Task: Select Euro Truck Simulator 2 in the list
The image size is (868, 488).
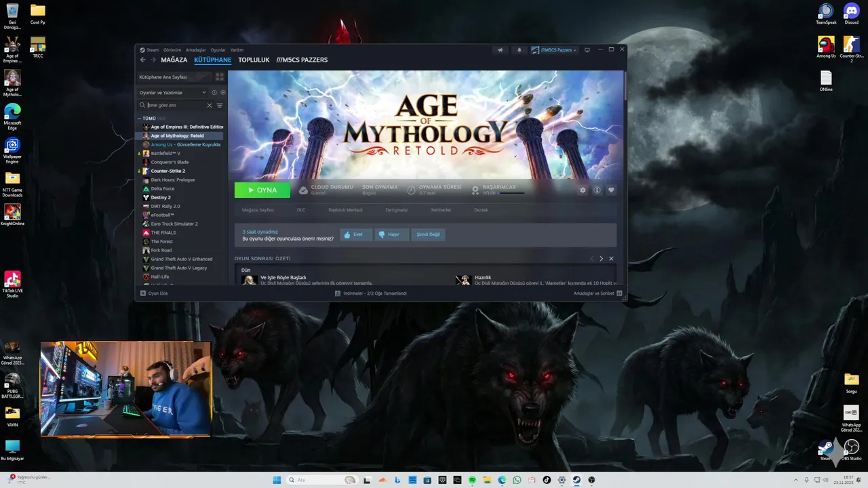Action: coord(182,224)
